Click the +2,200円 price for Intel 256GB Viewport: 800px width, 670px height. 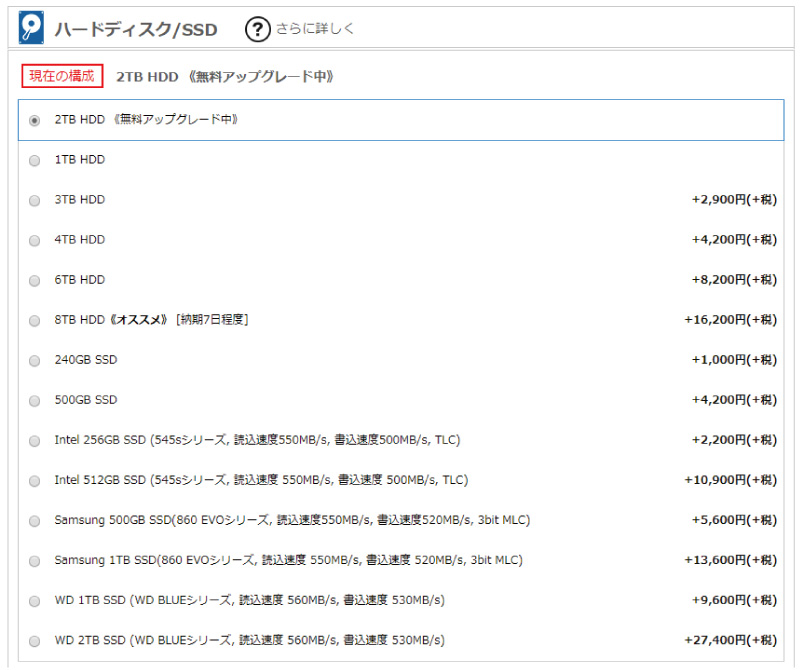click(734, 440)
